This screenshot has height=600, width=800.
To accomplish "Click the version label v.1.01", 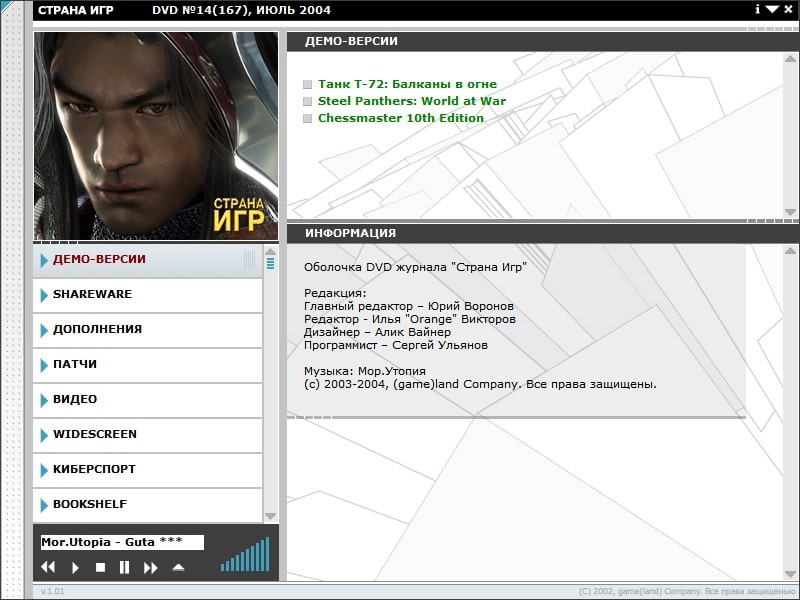I will tap(53, 591).
